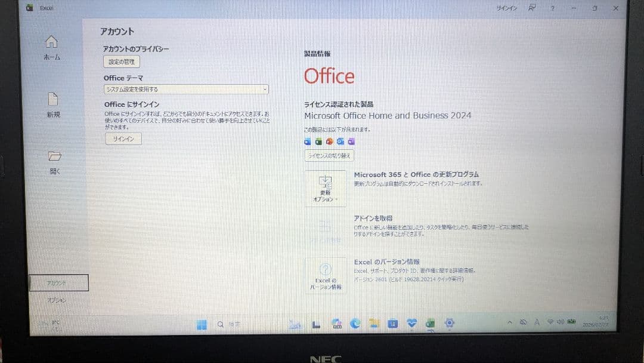Switch to the アカウント tab
644x363 pixels.
(x=55, y=282)
